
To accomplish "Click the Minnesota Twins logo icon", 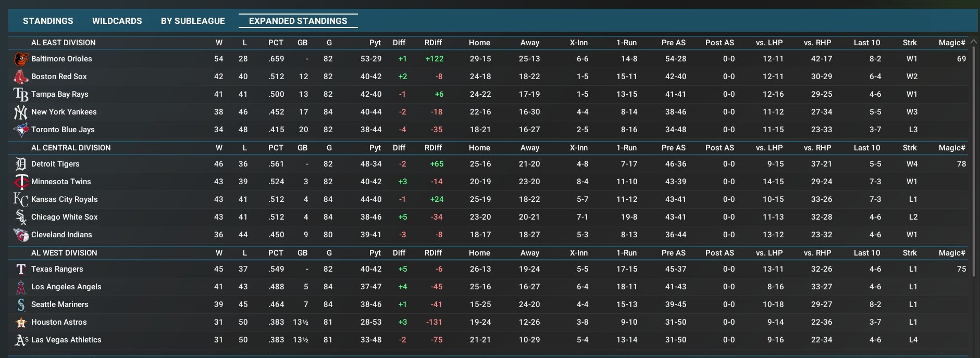I will point(21,182).
